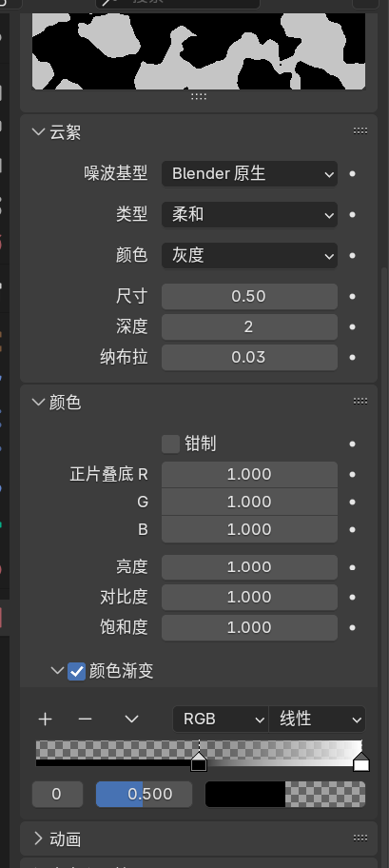Image resolution: width=389 pixels, height=868 pixels.
Task: Collapse the 颜色 panel
Action: [x=38, y=403]
